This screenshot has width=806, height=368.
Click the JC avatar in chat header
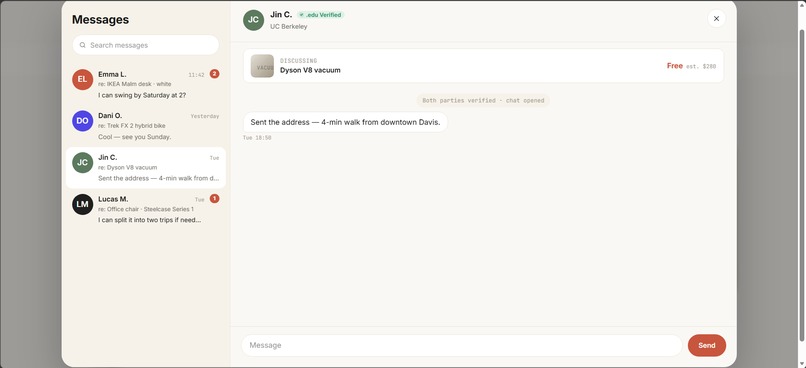click(x=253, y=20)
